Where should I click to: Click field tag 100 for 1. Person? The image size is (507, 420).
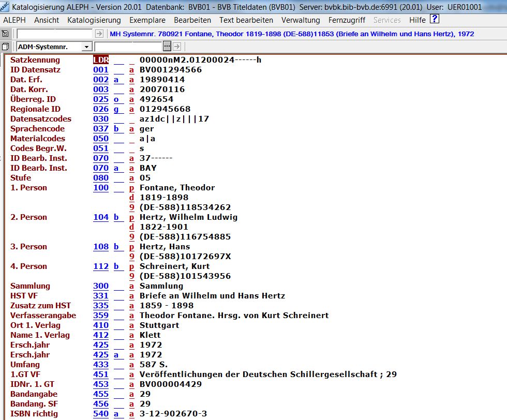[101, 188]
